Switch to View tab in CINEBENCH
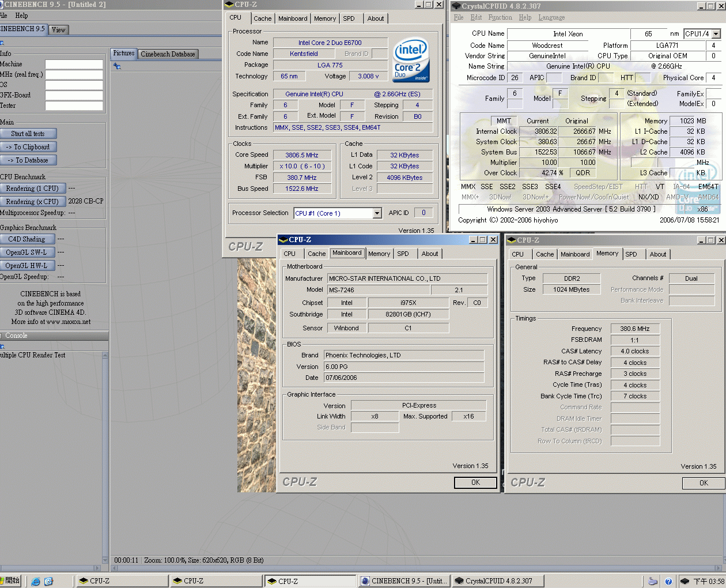Viewport: 726px width, 588px height. pyautogui.click(x=58, y=30)
